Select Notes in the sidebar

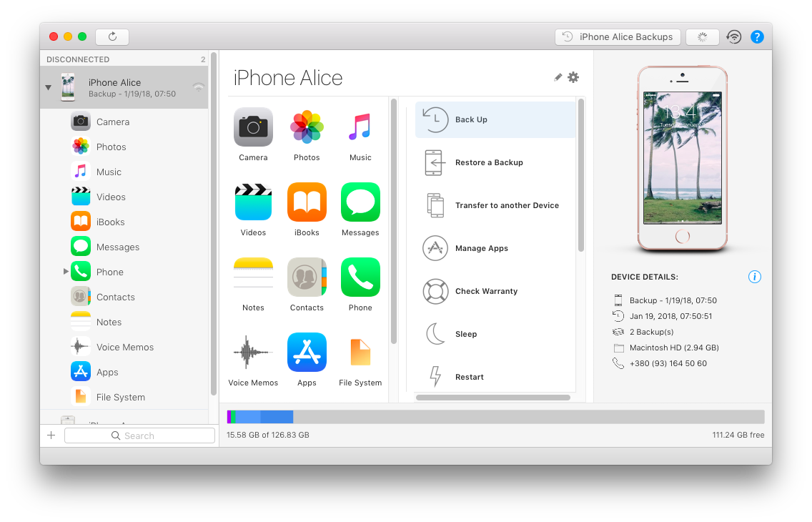pyautogui.click(x=124, y=322)
